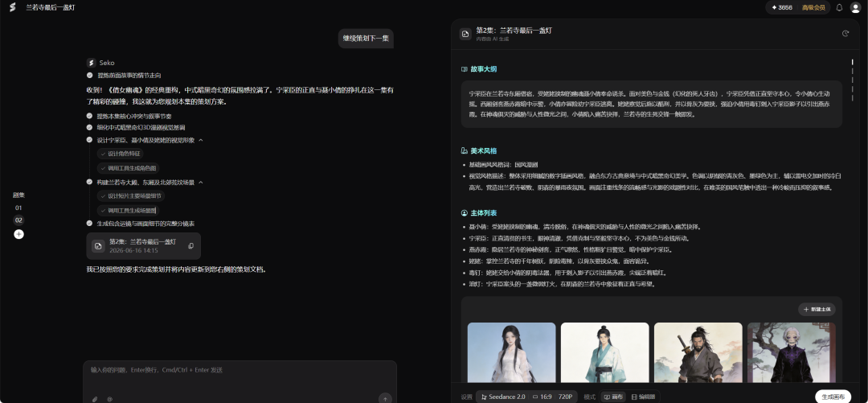Click the 3656 credits balance
This screenshot has width=868, height=403.
[781, 8]
